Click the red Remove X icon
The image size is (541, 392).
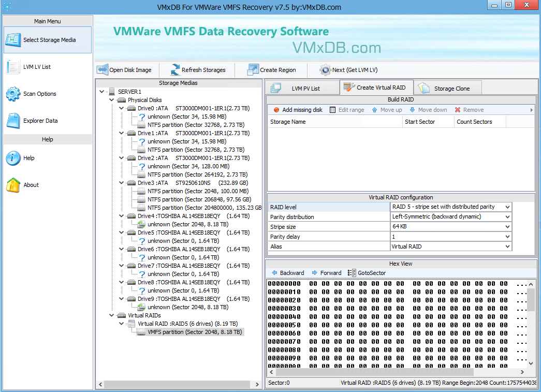458,110
